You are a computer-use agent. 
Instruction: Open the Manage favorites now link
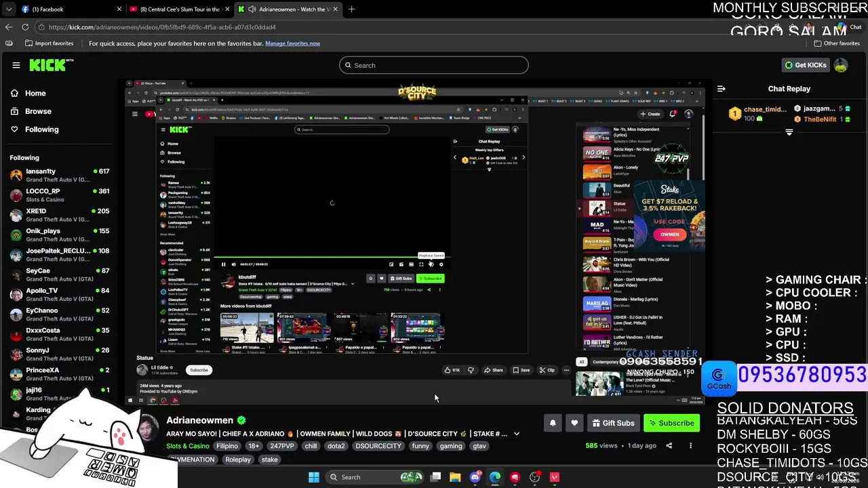pyautogui.click(x=292, y=43)
